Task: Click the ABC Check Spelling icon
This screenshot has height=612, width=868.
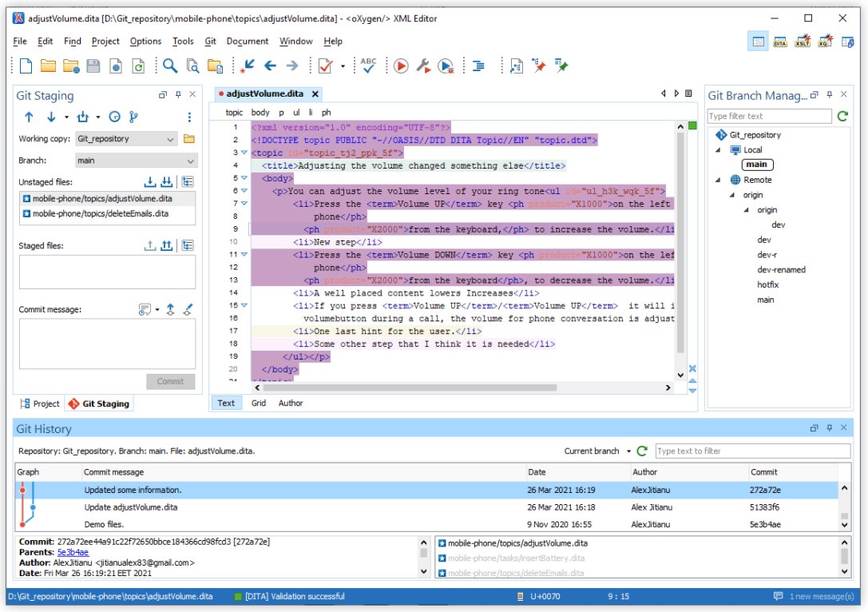Action: [368, 66]
